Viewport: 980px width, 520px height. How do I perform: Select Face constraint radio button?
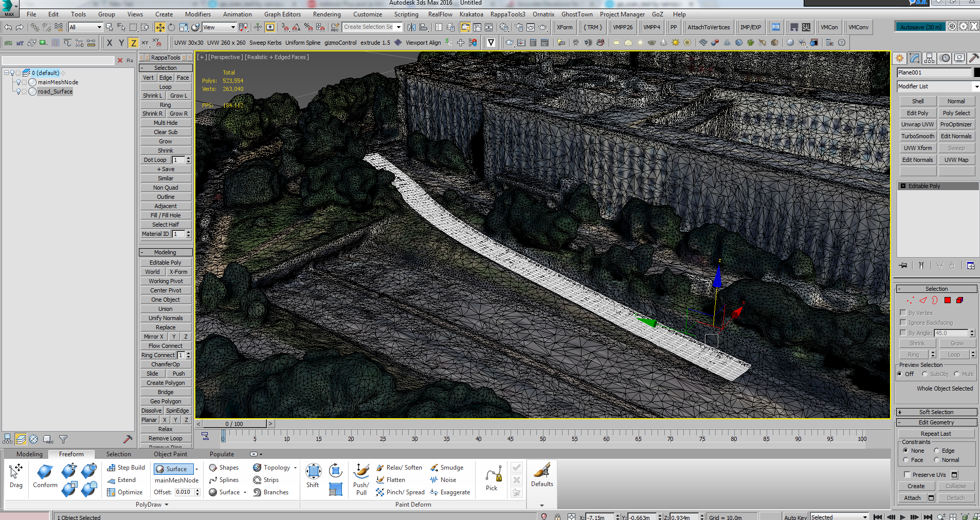click(905, 460)
